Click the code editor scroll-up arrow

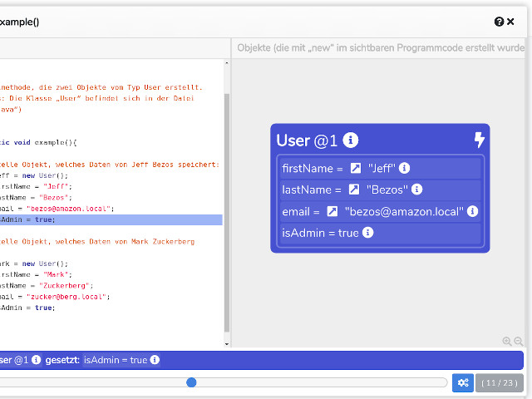click(227, 63)
